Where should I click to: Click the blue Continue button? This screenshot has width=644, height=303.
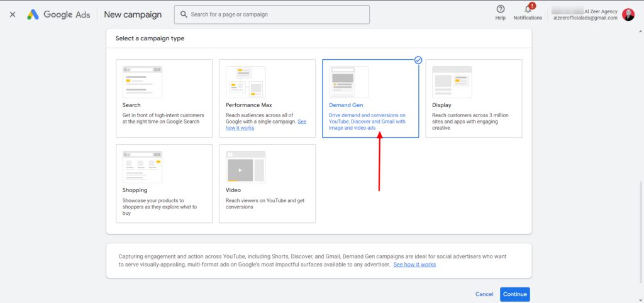(x=514, y=294)
